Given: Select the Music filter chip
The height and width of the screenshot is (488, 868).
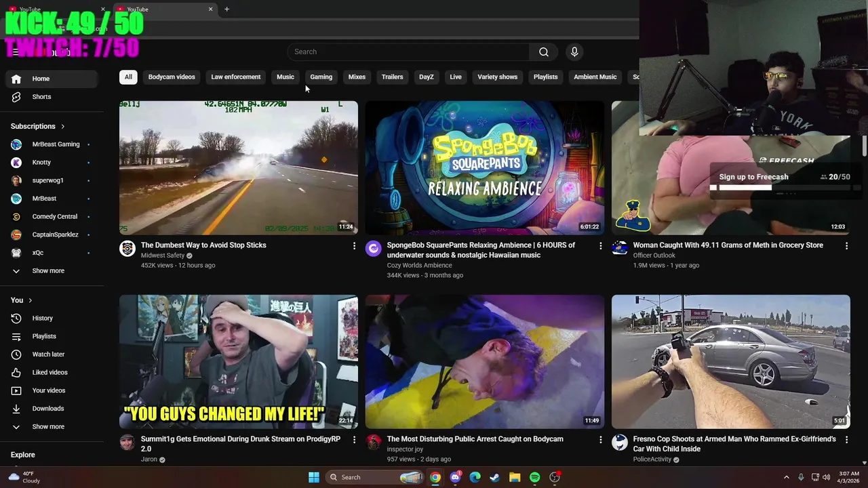Looking at the screenshot, I should tap(285, 77).
